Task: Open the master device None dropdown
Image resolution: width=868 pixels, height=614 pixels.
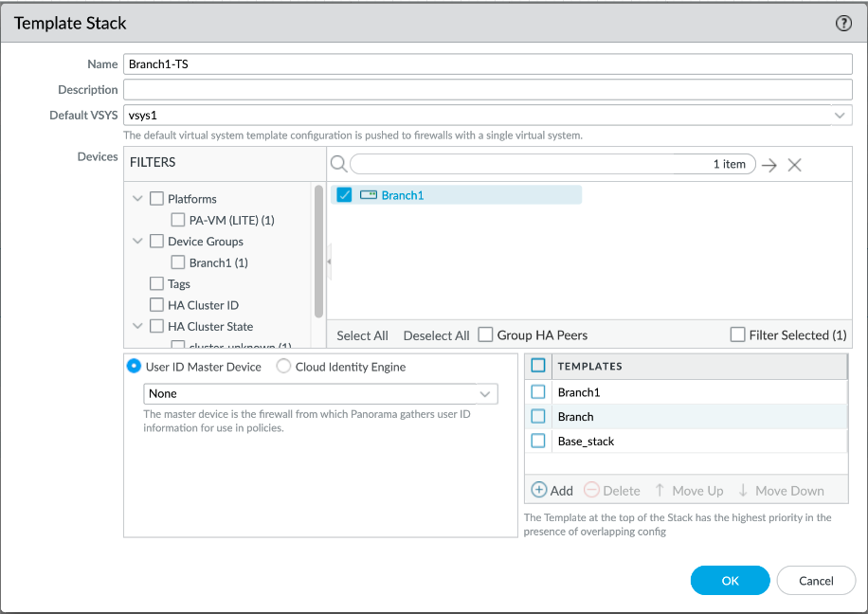Action: click(485, 393)
